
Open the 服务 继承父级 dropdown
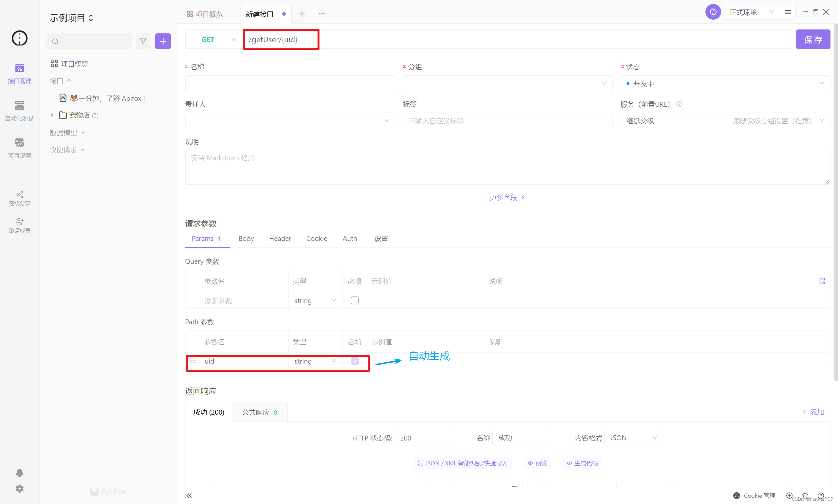(x=725, y=120)
